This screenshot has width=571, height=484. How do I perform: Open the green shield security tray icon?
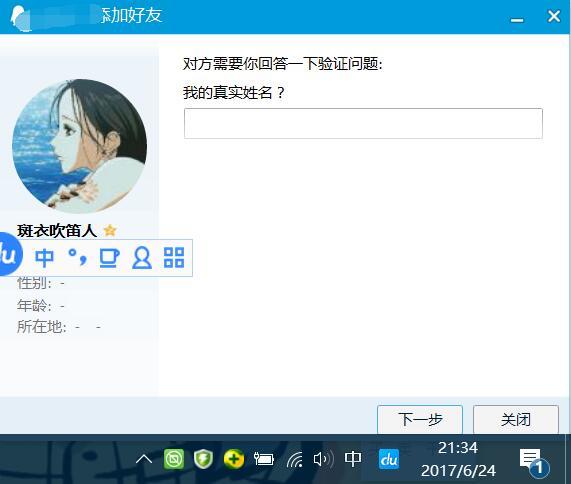[203, 459]
